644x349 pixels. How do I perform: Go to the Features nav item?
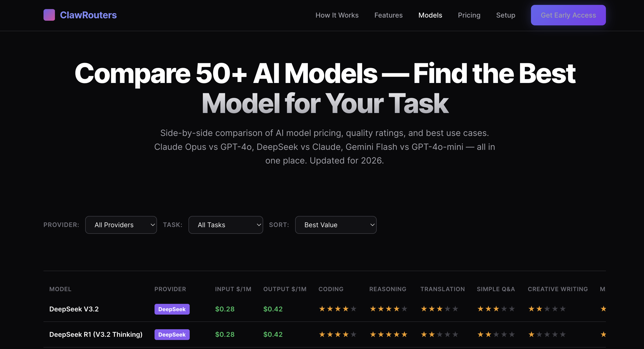point(388,15)
